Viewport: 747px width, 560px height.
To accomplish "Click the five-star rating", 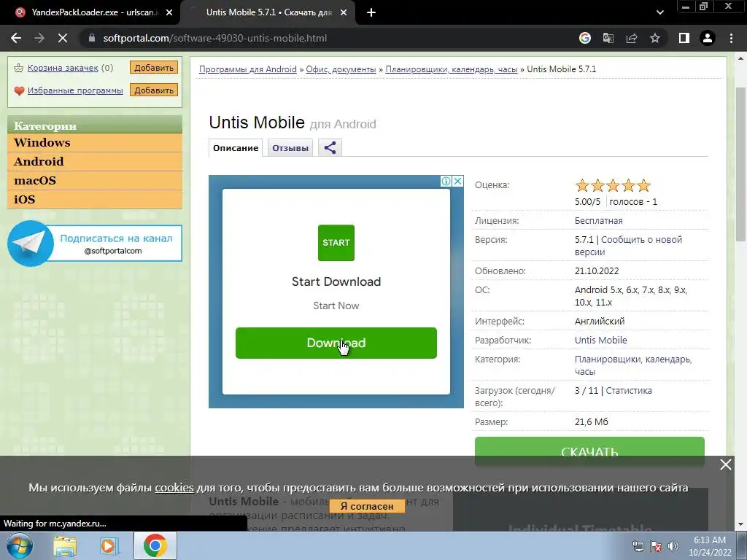I will (x=613, y=185).
